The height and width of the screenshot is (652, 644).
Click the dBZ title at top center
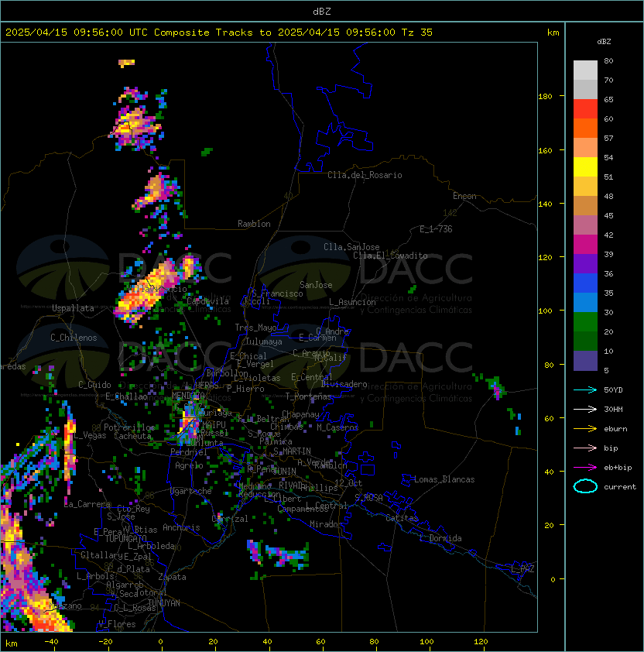tap(322, 12)
